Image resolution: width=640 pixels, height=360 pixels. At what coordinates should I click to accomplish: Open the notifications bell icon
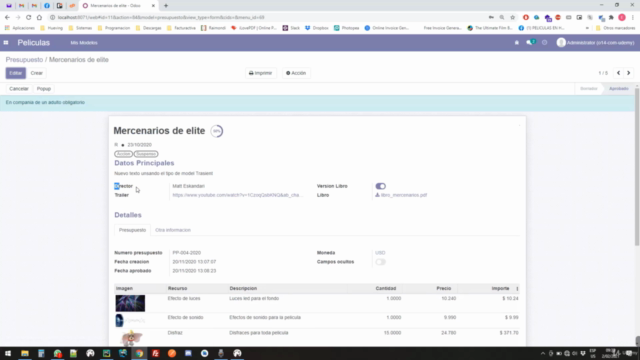517,42
